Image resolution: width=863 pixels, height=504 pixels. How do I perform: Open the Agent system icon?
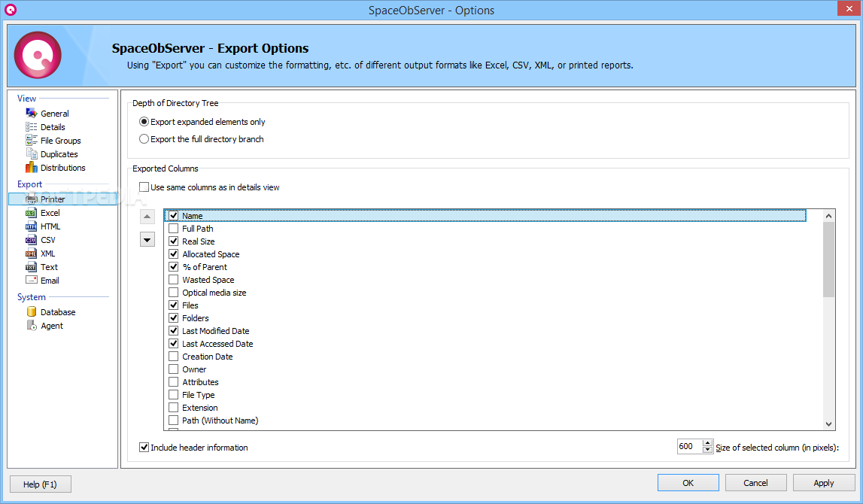[32, 325]
